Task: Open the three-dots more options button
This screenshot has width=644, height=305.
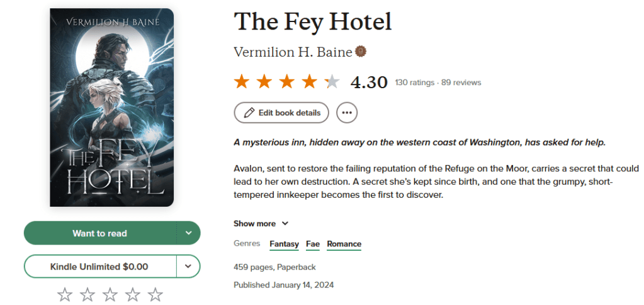Action: (347, 113)
